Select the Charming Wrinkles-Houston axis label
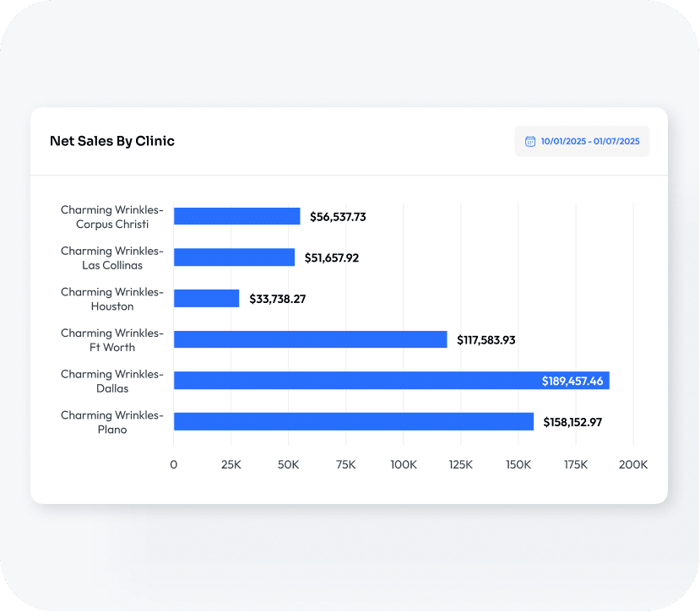 click(x=111, y=299)
